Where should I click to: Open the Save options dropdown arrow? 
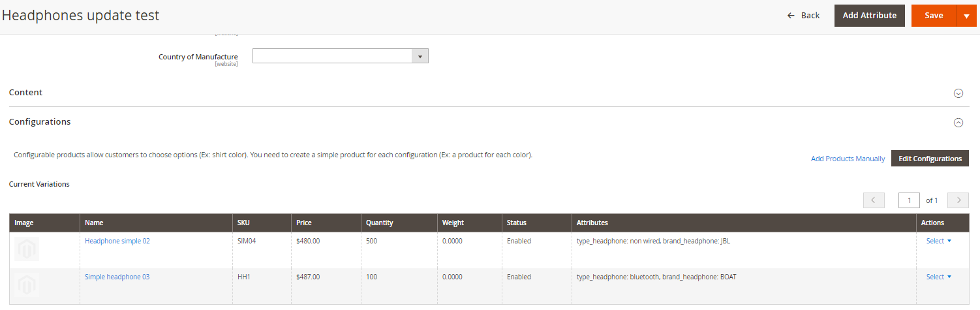click(x=966, y=16)
